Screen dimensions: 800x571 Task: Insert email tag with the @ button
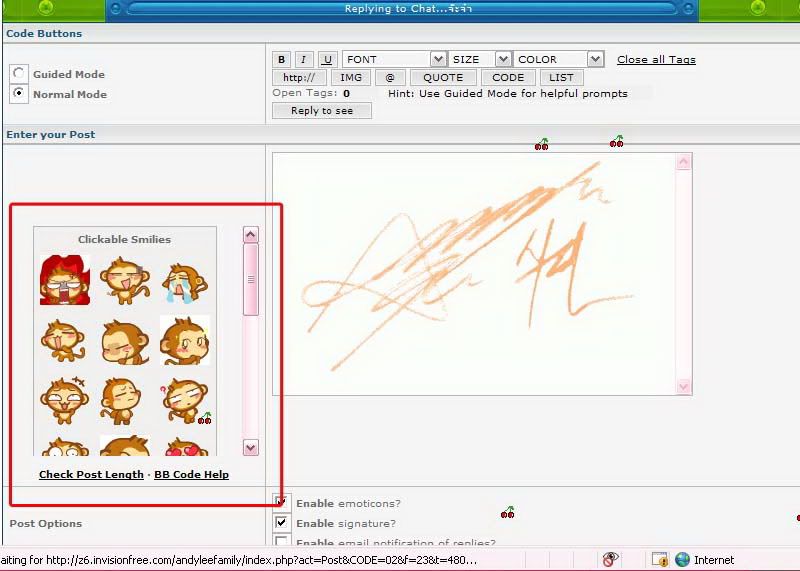(x=389, y=78)
